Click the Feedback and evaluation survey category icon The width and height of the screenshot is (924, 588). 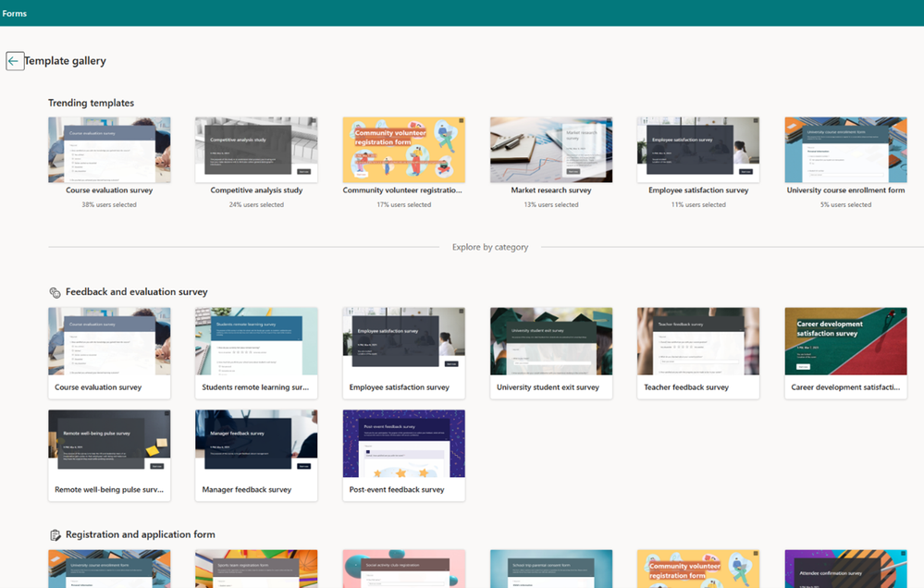coord(55,292)
